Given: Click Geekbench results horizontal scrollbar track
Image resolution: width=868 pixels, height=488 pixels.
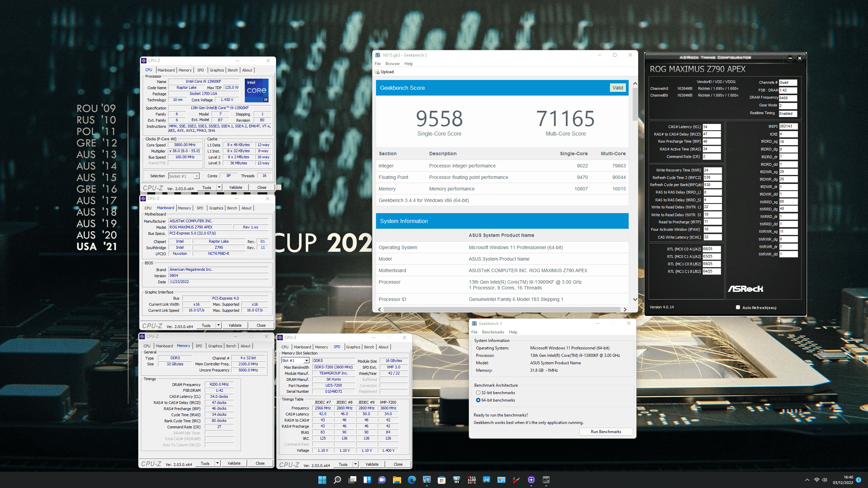Looking at the screenshot, I should 502,309.
